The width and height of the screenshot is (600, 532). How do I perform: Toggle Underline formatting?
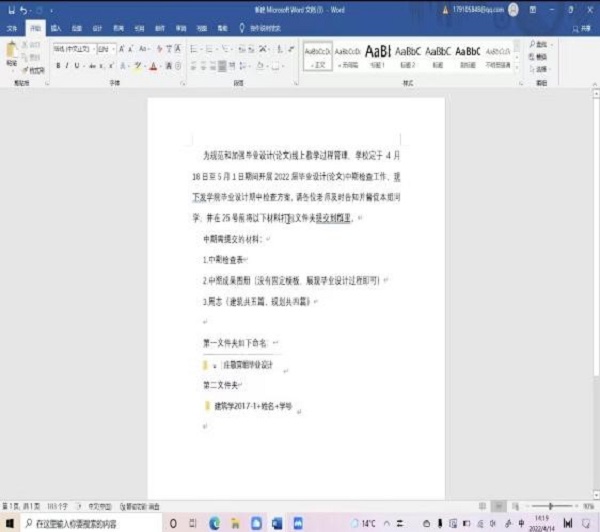pos(79,67)
